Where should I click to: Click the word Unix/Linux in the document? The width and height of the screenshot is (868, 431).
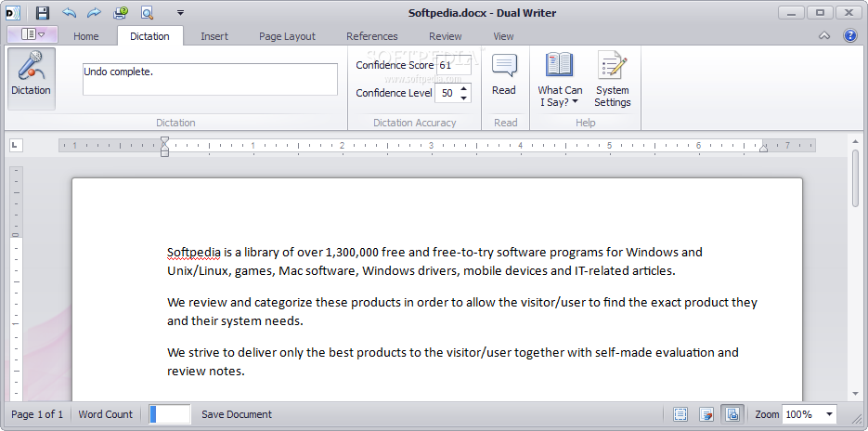point(200,271)
